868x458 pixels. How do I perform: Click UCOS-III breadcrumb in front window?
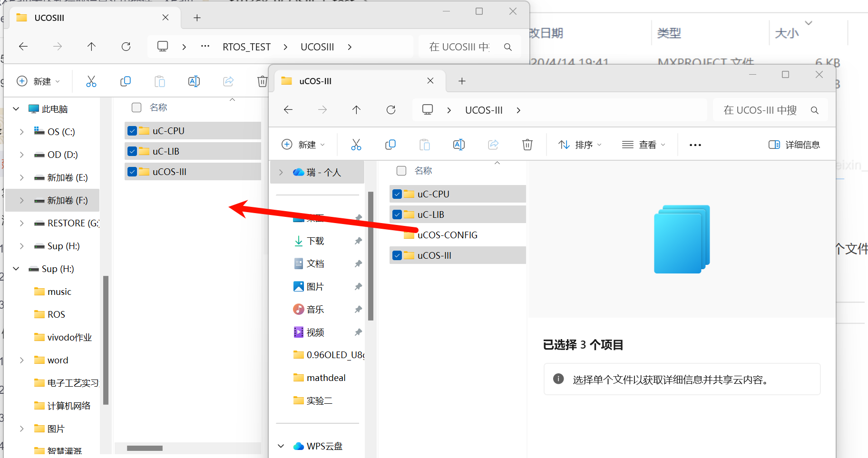pyautogui.click(x=484, y=110)
